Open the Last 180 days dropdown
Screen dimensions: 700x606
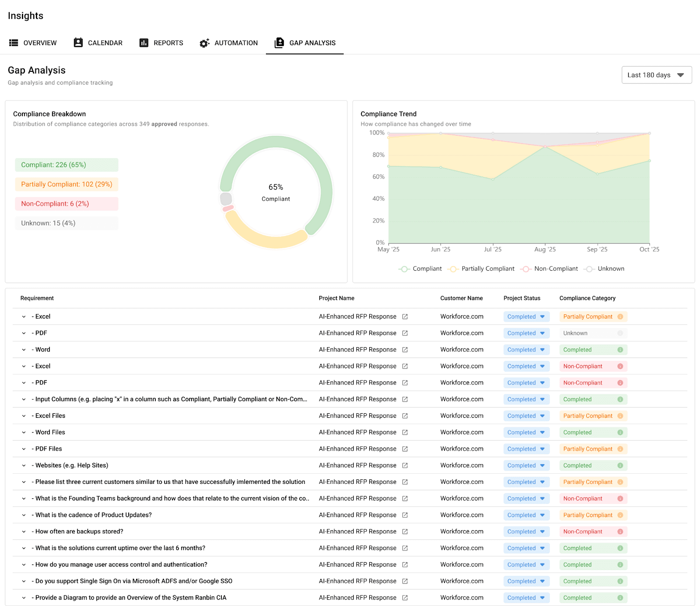(x=657, y=75)
